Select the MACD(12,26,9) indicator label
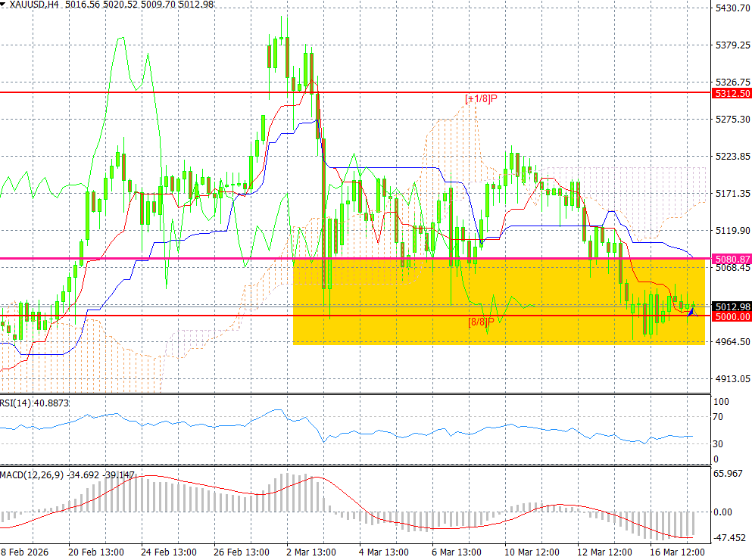 pyautogui.click(x=67, y=475)
